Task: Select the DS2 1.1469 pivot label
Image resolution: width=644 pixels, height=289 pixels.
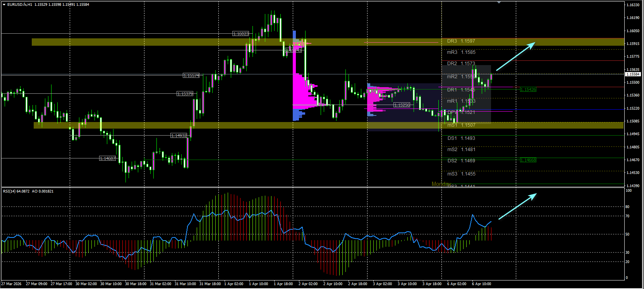Action: point(461,161)
